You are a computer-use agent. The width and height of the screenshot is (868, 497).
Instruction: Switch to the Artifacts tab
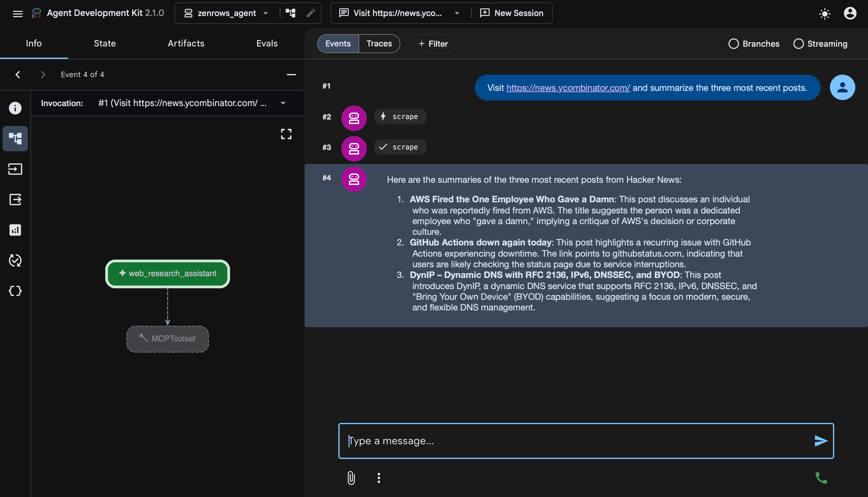pyautogui.click(x=186, y=43)
